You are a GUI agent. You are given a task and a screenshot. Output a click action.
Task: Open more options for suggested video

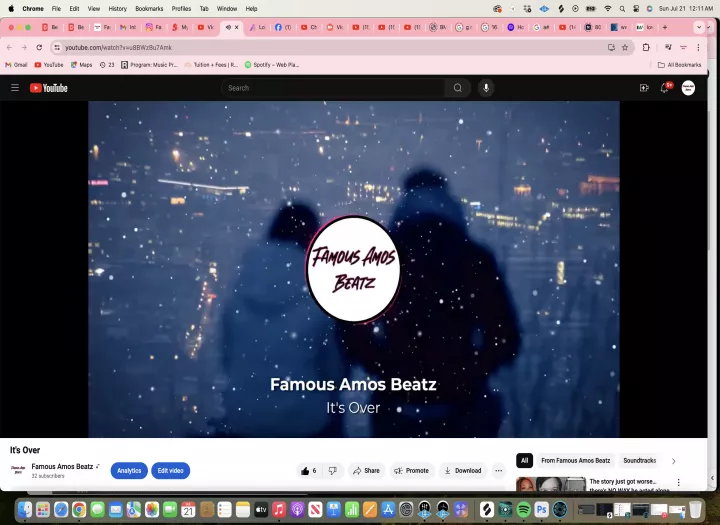pyautogui.click(x=678, y=482)
